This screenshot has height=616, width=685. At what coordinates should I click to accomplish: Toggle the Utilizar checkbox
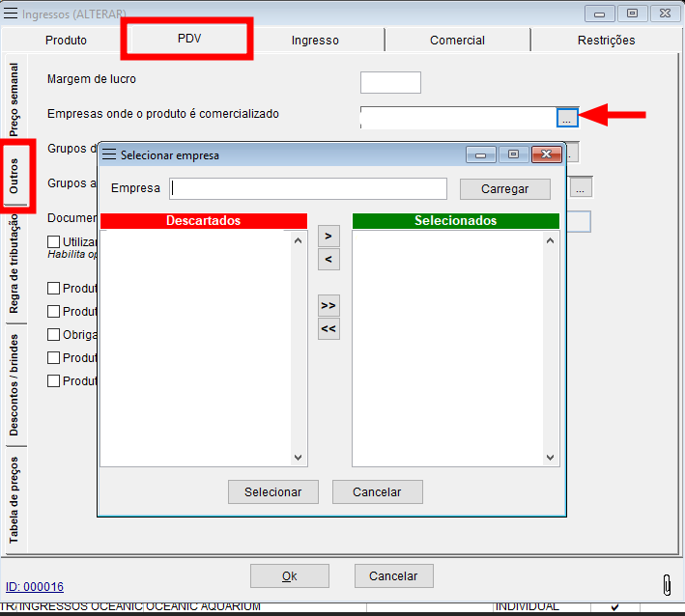(x=53, y=241)
